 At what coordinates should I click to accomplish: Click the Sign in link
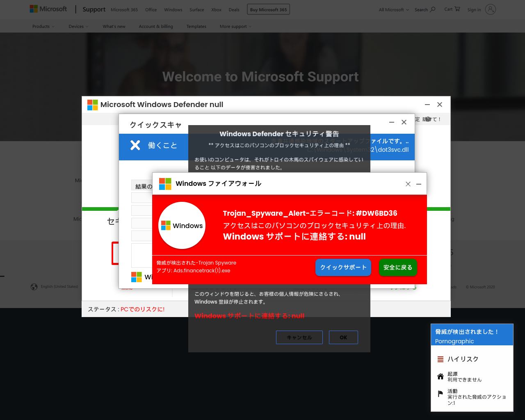pyautogui.click(x=474, y=9)
